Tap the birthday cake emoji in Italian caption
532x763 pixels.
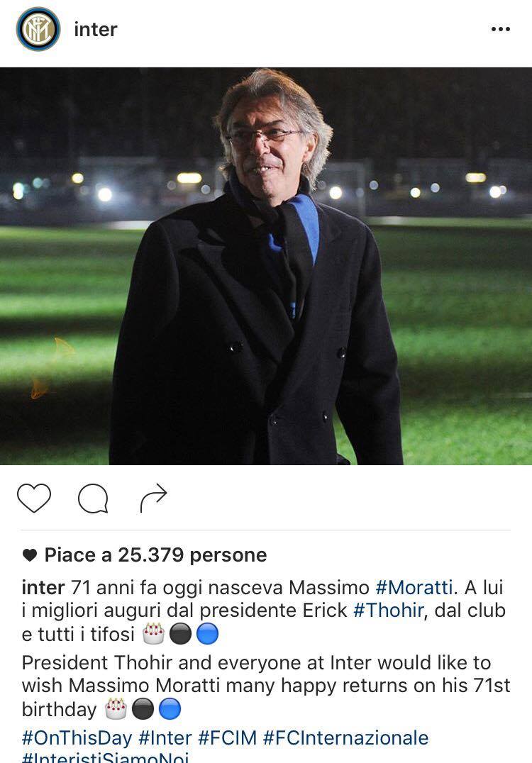click(153, 633)
